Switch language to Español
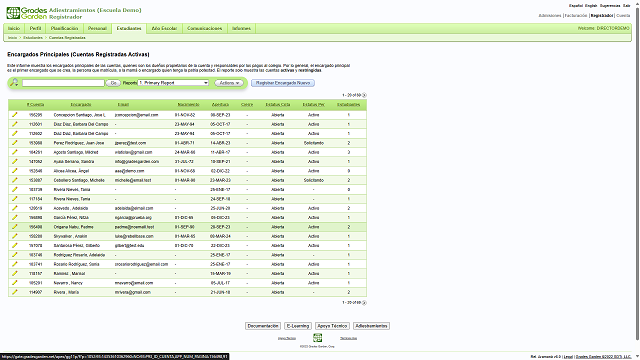Screen dimensions: 640x360 576,6
